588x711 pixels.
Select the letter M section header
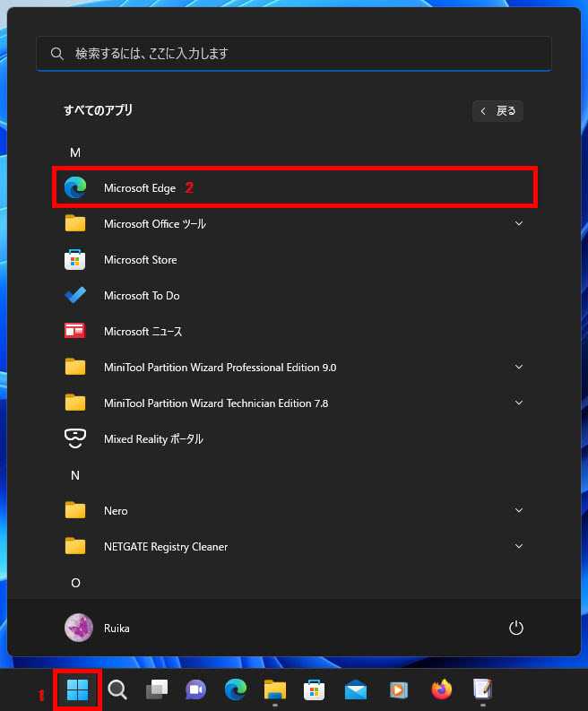(75, 152)
